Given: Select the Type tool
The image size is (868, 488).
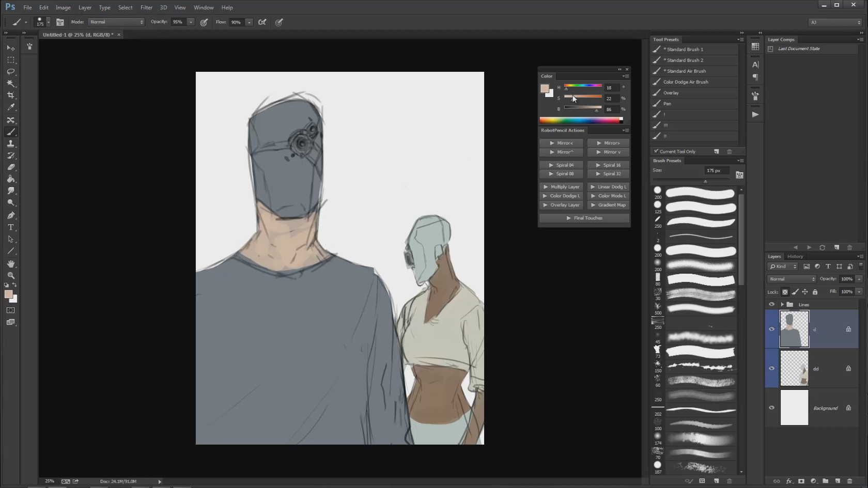Looking at the screenshot, I should (x=11, y=227).
